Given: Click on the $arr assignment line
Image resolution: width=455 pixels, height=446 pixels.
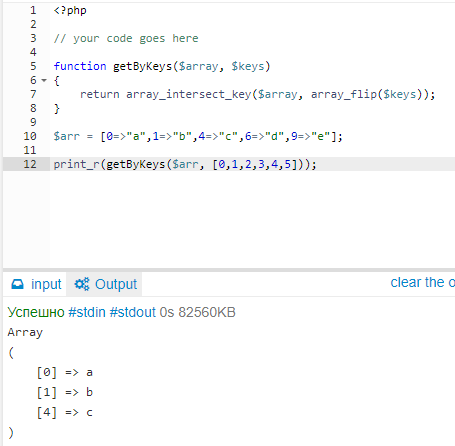Looking at the screenshot, I should click(198, 136).
